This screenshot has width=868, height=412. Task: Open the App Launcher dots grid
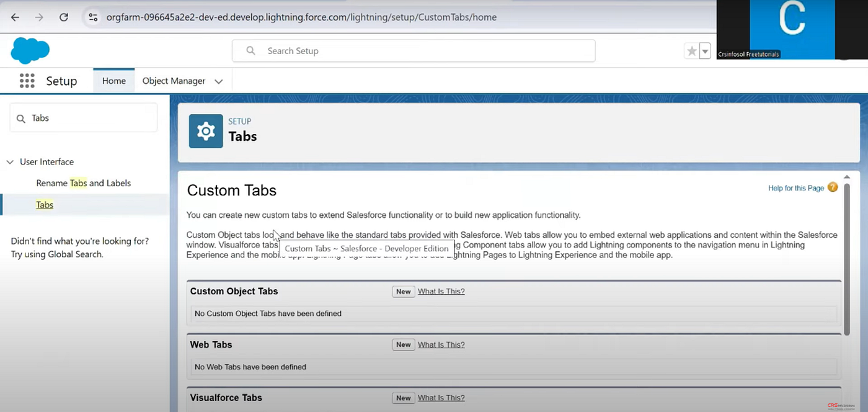pyautogui.click(x=27, y=81)
